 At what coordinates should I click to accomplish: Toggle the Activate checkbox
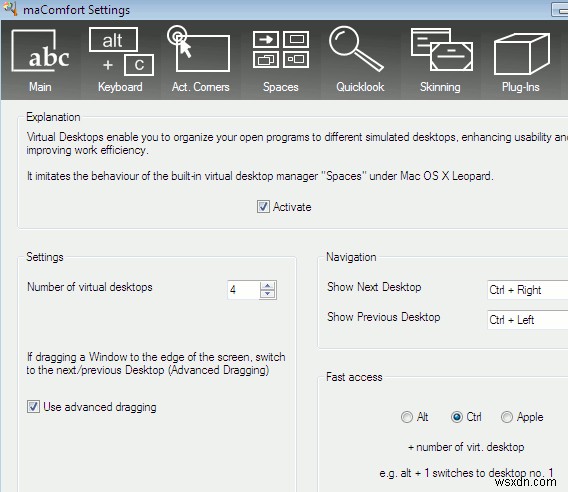(263, 207)
